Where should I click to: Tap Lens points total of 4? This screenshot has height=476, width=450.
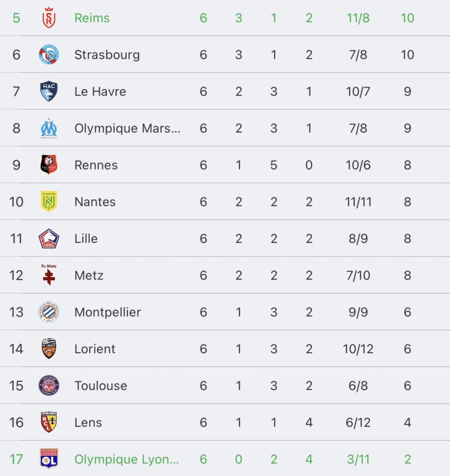(407, 422)
